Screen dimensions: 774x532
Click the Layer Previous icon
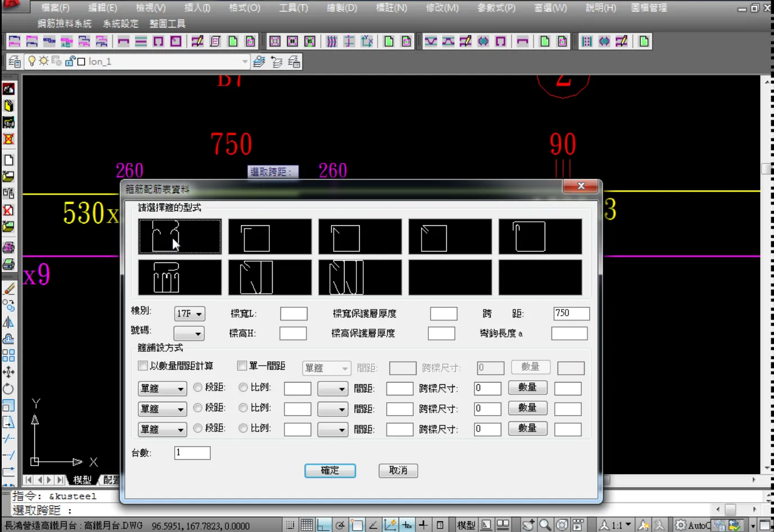276,61
